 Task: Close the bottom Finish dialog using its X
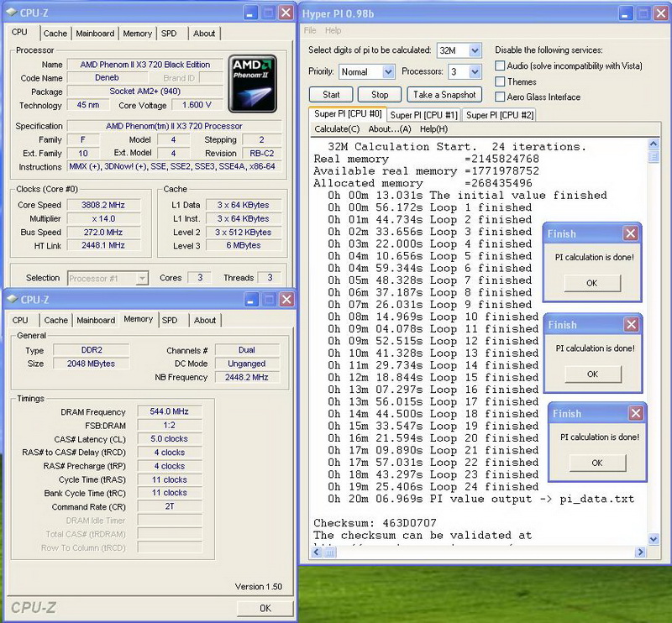tap(635, 413)
